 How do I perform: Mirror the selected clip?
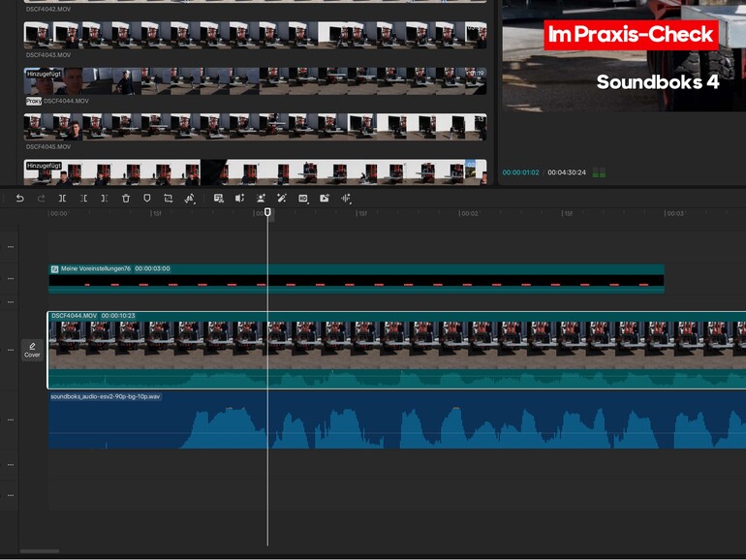point(189,199)
